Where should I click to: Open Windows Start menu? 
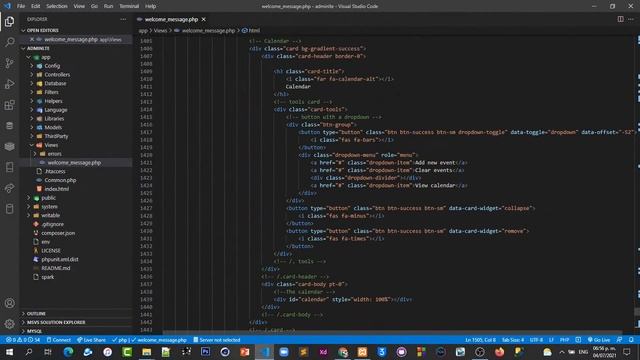[x=9, y=352]
